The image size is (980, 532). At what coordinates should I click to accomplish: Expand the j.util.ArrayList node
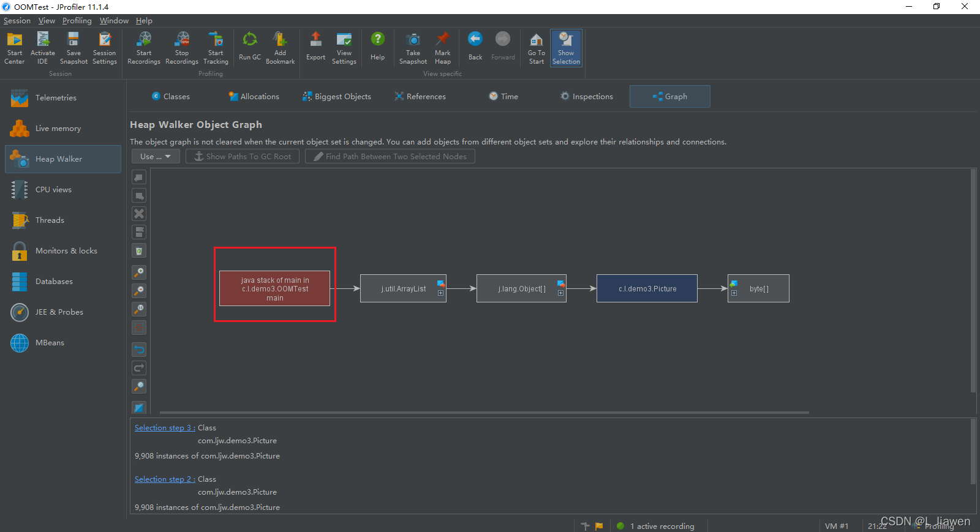tap(440, 293)
